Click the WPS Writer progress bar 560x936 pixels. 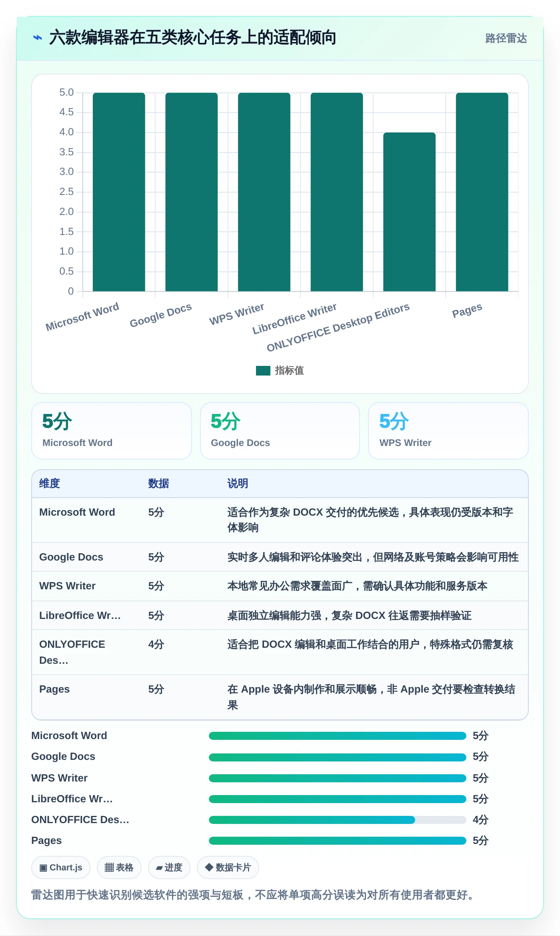pos(338,778)
